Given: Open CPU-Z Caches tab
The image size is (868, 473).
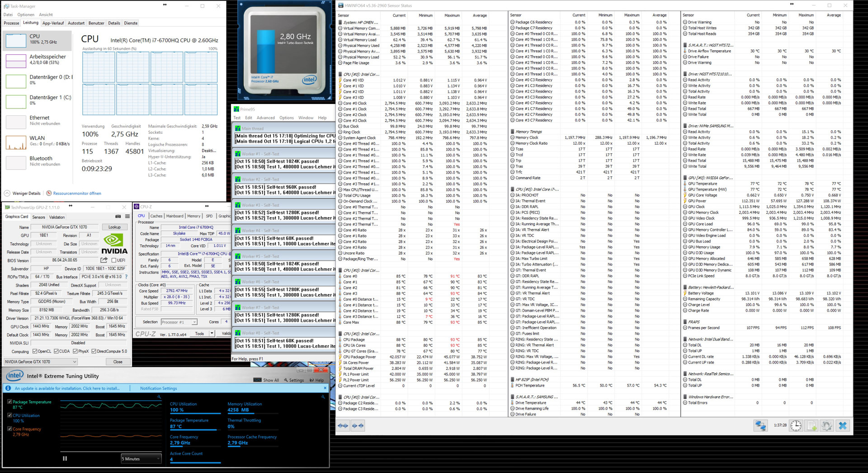Looking at the screenshot, I should pyautogui.click(x=156, y=216).
